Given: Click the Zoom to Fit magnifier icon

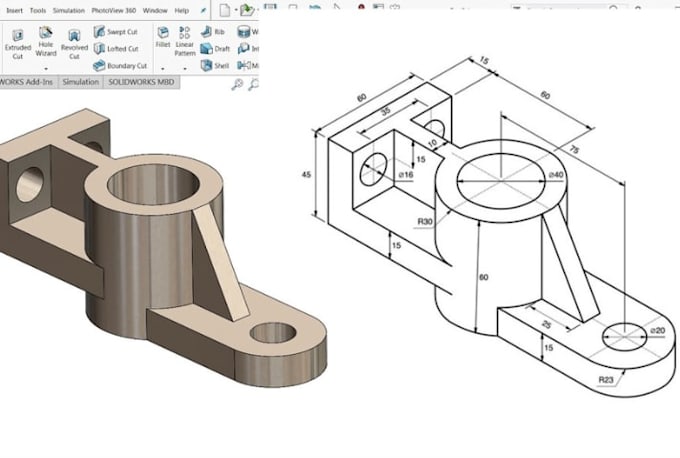Looking at the screenshot, I should coord(237,84).
